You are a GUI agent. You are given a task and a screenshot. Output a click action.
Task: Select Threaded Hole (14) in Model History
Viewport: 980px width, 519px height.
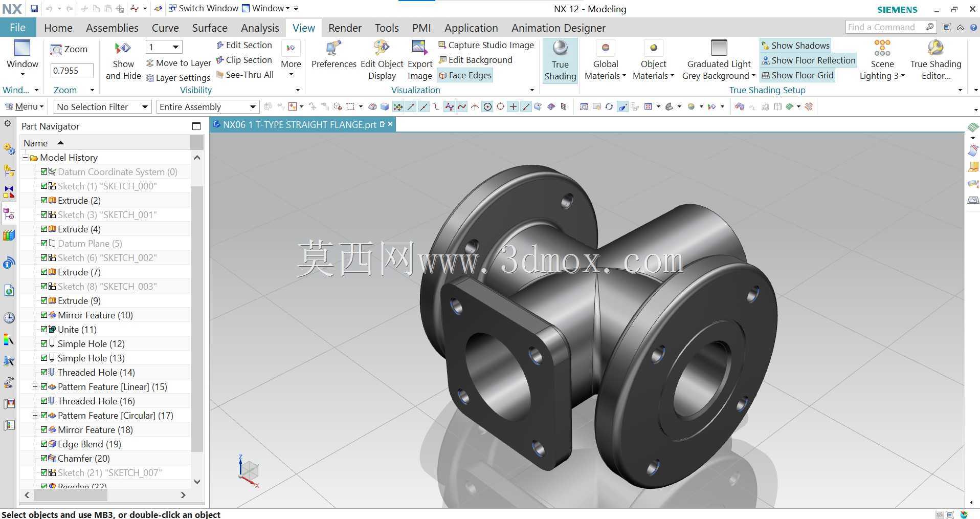tap(96, 372)
